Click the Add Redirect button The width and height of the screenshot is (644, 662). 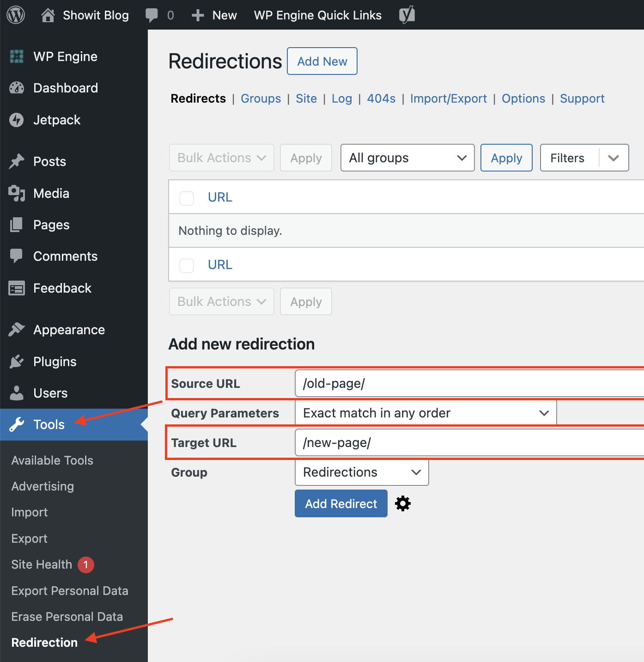[341, 503]
